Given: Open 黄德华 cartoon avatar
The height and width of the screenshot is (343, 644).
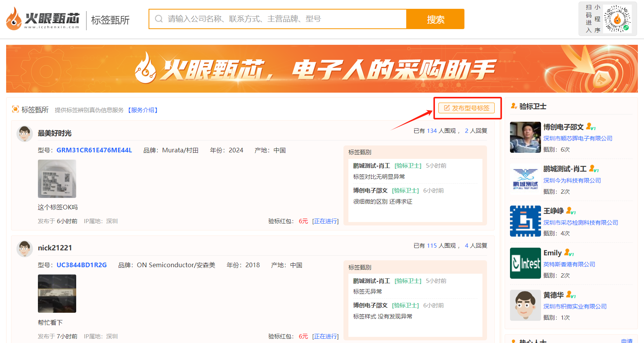Looking at the screenshot, I should coord(525,305).
